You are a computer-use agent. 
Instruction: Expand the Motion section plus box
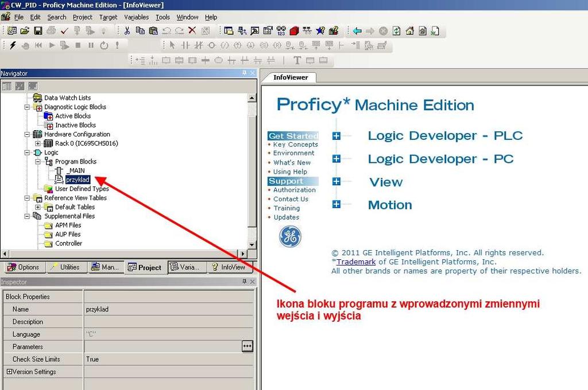click(336, 204)
